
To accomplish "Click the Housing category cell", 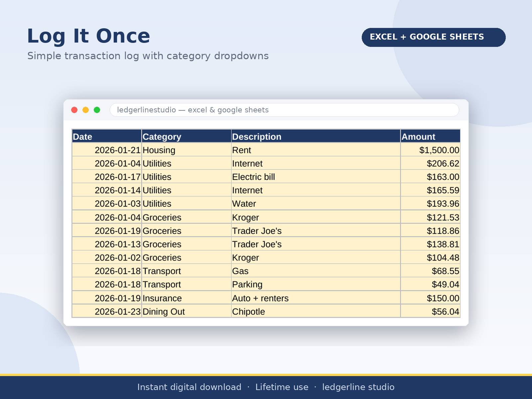I will click(x=187, y=150).
